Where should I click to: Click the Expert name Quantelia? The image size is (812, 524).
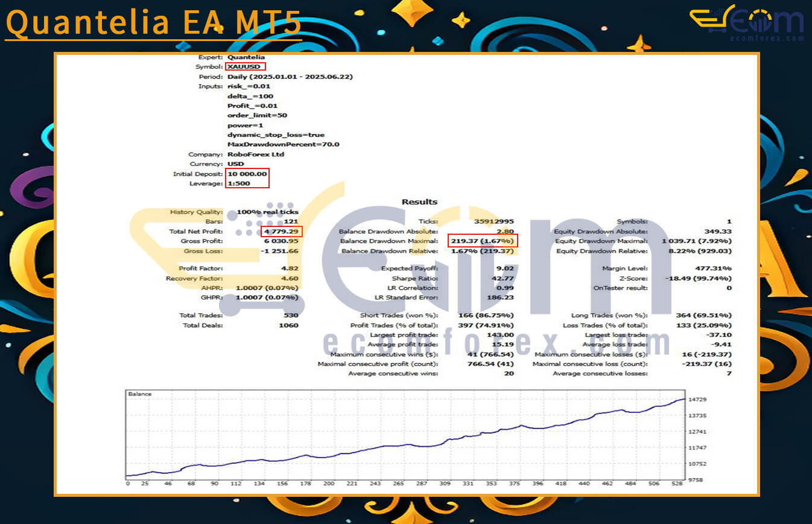click(x=246, y=57)
